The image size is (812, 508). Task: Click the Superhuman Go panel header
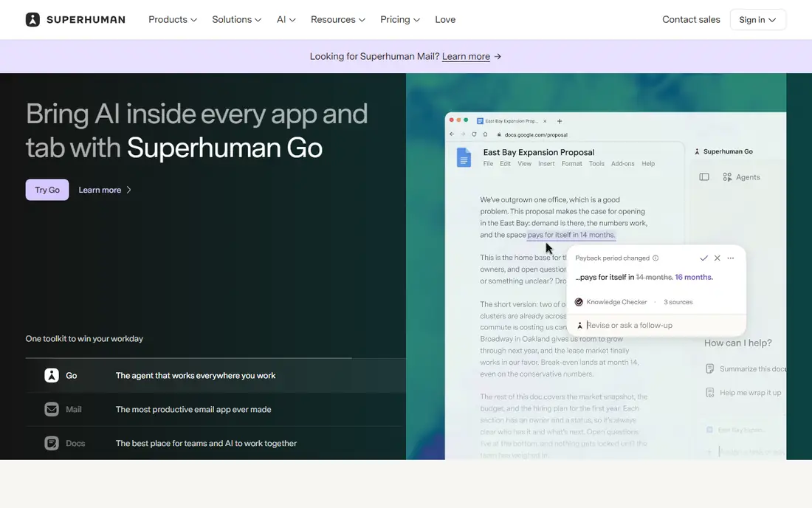pos(724,151)
